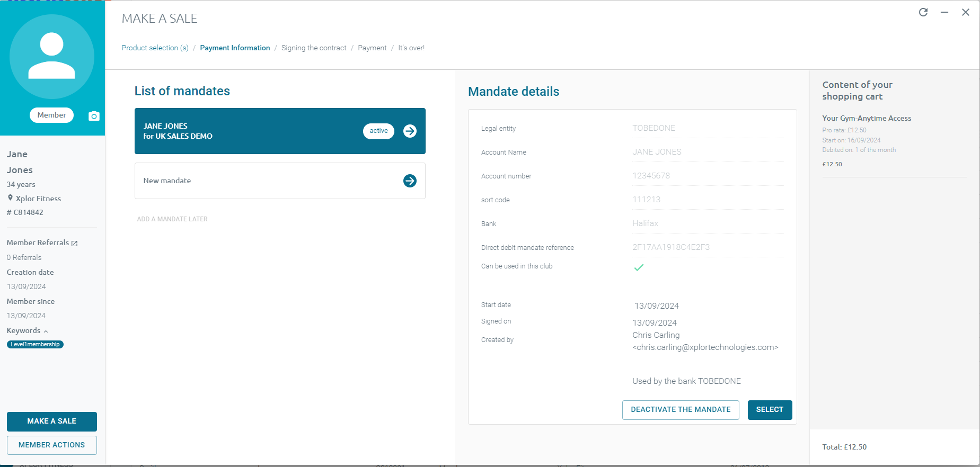Click the creator email chris.carling@xplortechnologies.com
Screen dimensions: 980x467
click(x=705, y=347)
